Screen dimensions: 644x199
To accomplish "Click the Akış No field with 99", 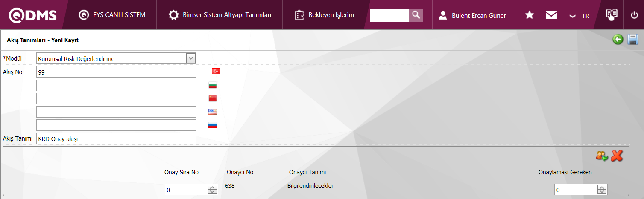I will click(x=116, y=72).
